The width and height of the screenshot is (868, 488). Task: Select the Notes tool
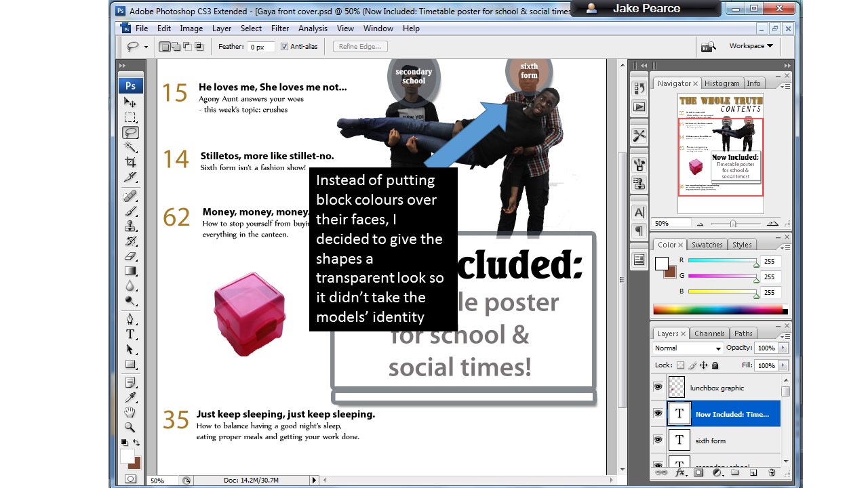pos(130,383)
